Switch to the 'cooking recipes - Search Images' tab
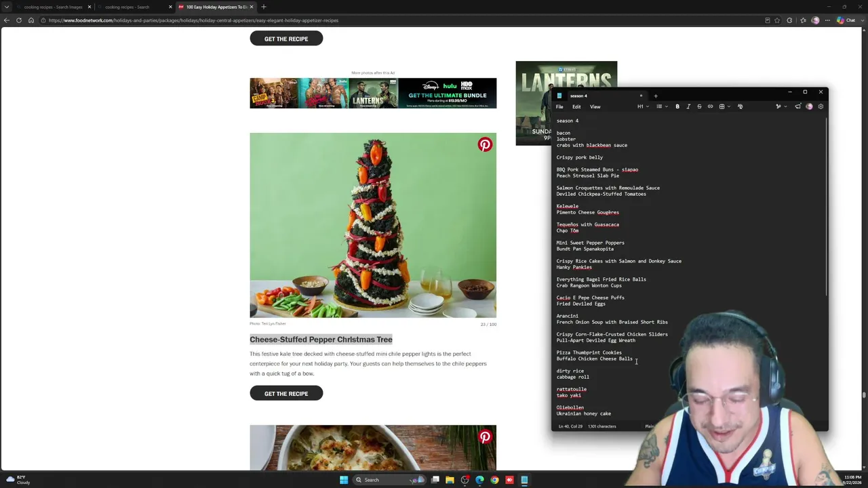The height and width of the screenshot is (488, 868). click(53, 7)
